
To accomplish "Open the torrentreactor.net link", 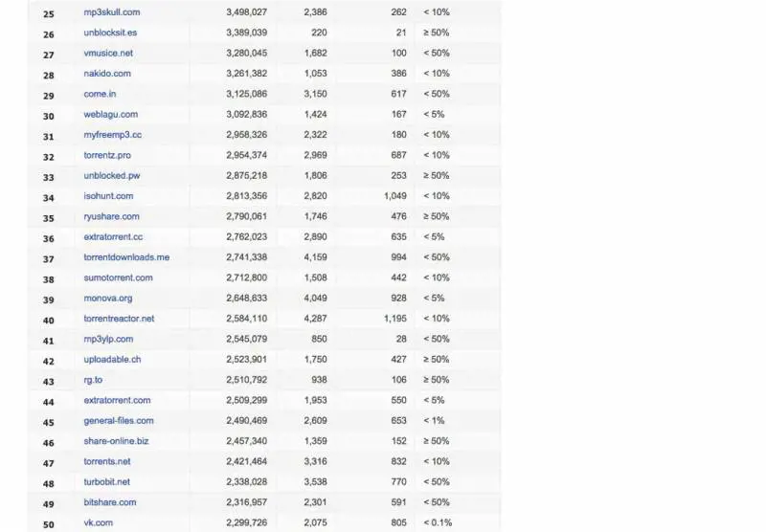I will click(x=119, y=319).
